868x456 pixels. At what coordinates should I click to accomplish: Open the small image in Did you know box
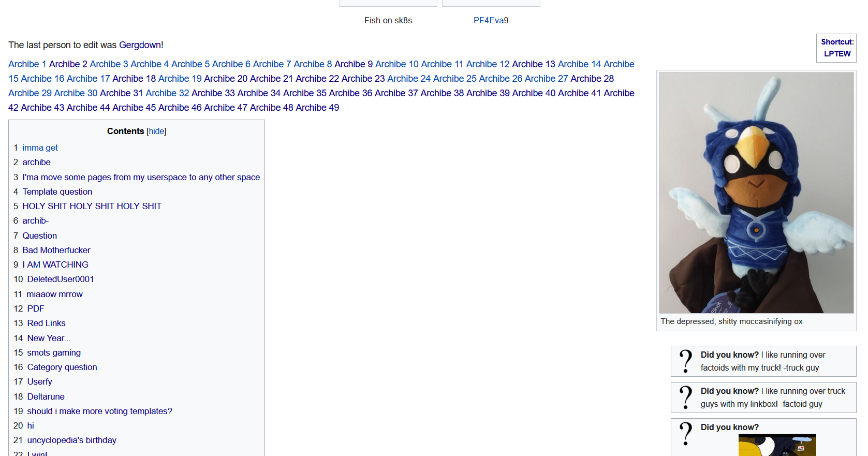(777, 445)
